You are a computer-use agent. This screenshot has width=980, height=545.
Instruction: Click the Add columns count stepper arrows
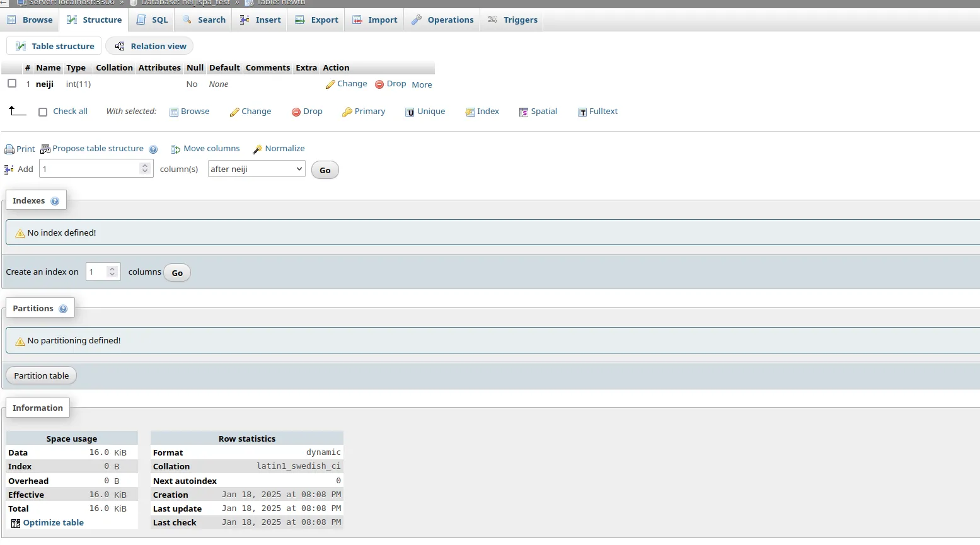145,168
